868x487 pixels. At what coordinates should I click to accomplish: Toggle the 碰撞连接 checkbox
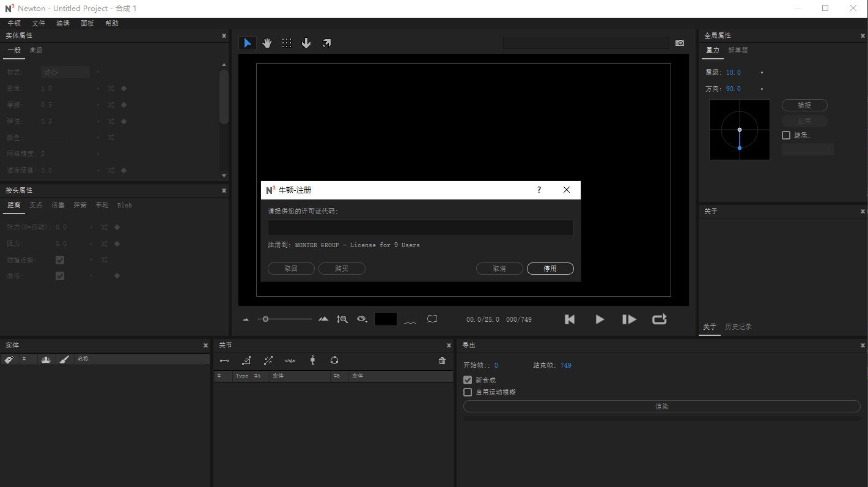[x=60, y=260]
